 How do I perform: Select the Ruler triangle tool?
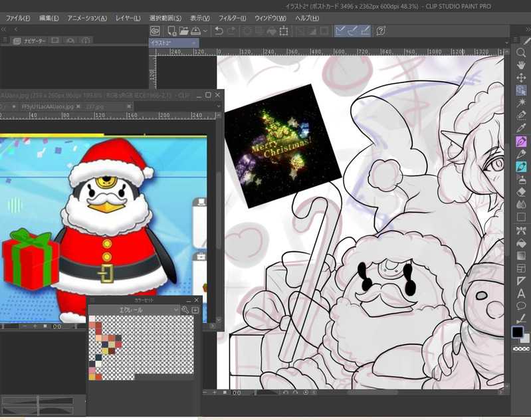click(x=521, y=281)
